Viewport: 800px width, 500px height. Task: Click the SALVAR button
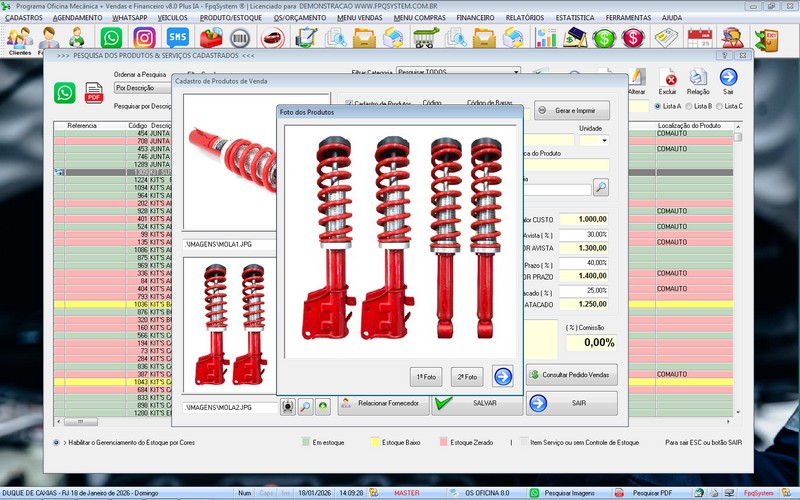click(476, 403)
